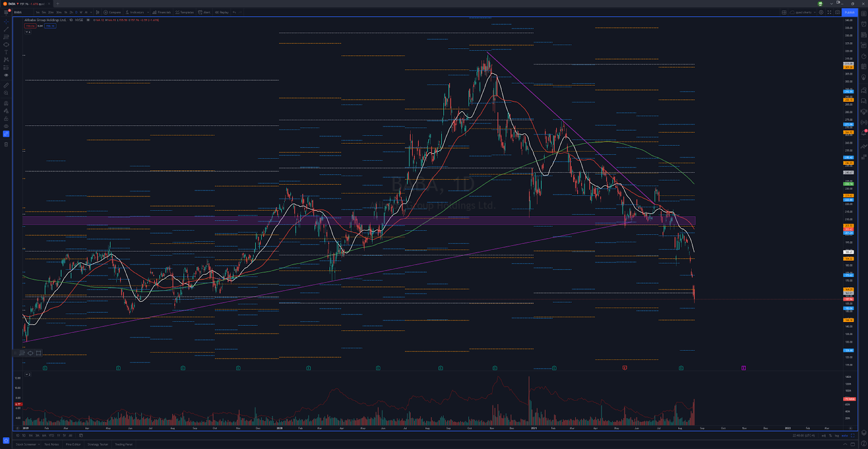Image resolution: width=868 pixels, height=449 pixels.
Task: Click the BABA symbol search field
Action: [22, 12]
